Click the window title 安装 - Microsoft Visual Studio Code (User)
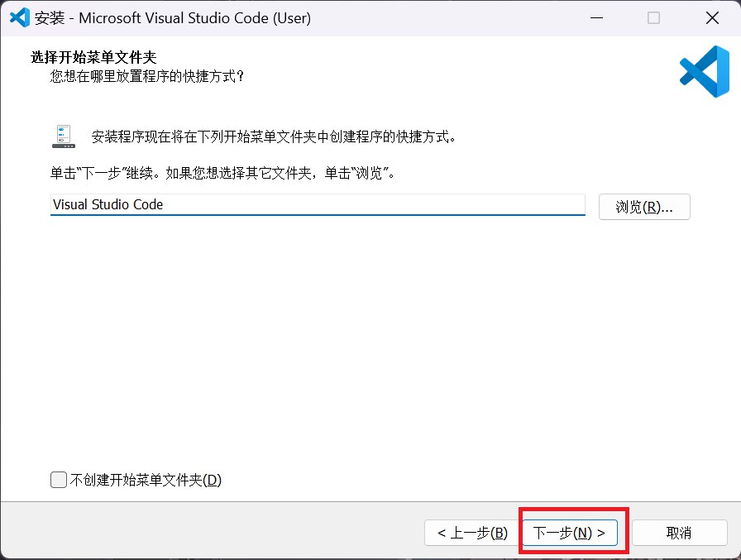741x560 pixels. 173,18
